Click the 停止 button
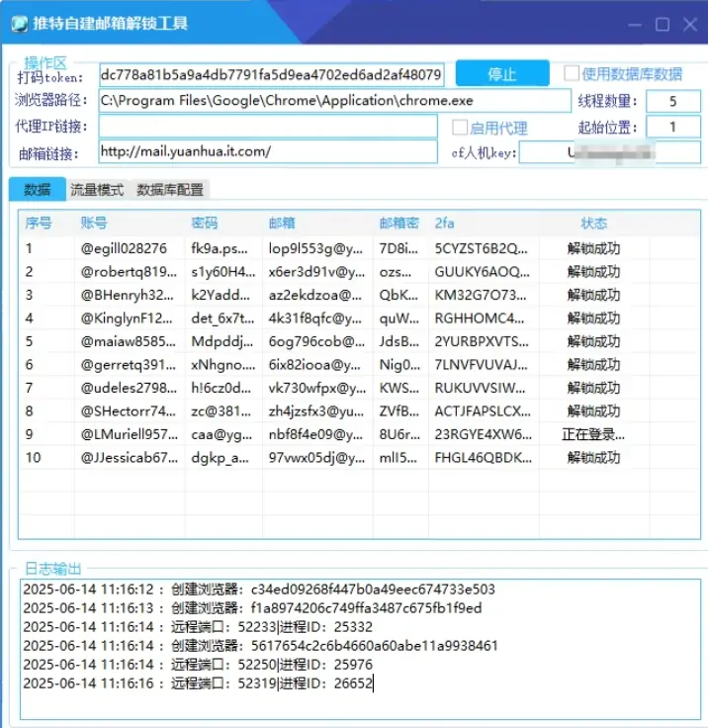This screenshot has height=728, width=708. (x=502, y=73)
